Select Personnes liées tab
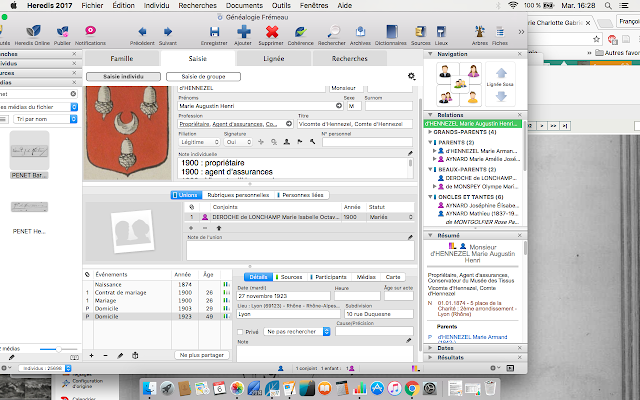 pos(302,195)
